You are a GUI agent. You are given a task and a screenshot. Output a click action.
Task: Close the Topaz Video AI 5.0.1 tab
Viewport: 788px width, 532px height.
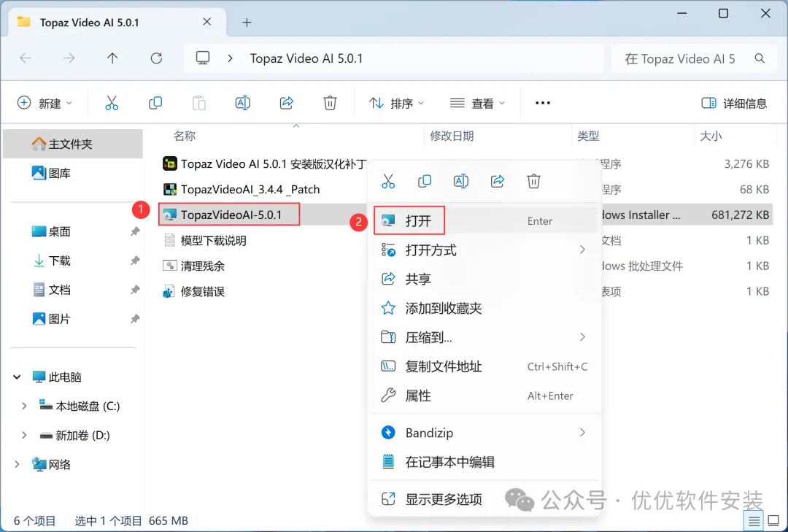207,22
